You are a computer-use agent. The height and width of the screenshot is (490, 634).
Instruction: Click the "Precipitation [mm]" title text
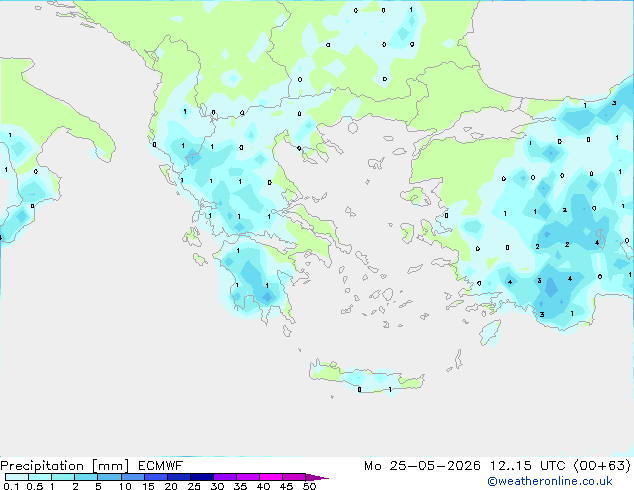tap(65, 466)
